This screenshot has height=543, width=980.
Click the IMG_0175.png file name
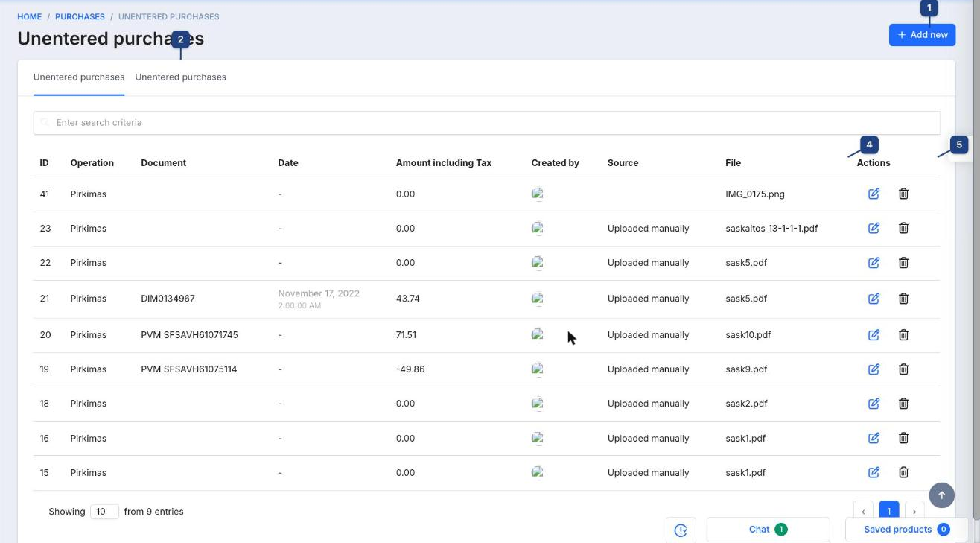tap(755, 194)
